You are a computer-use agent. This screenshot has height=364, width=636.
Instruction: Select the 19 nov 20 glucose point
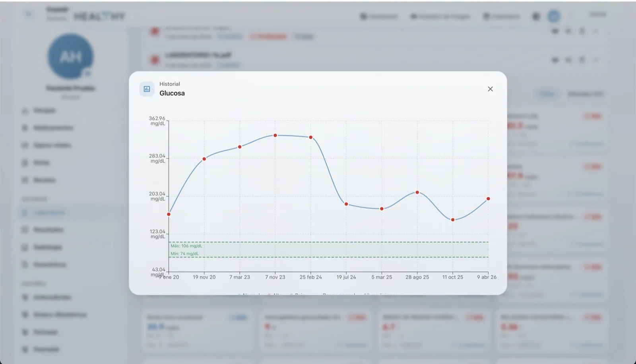pyautogui.click(x=204, y=159)
